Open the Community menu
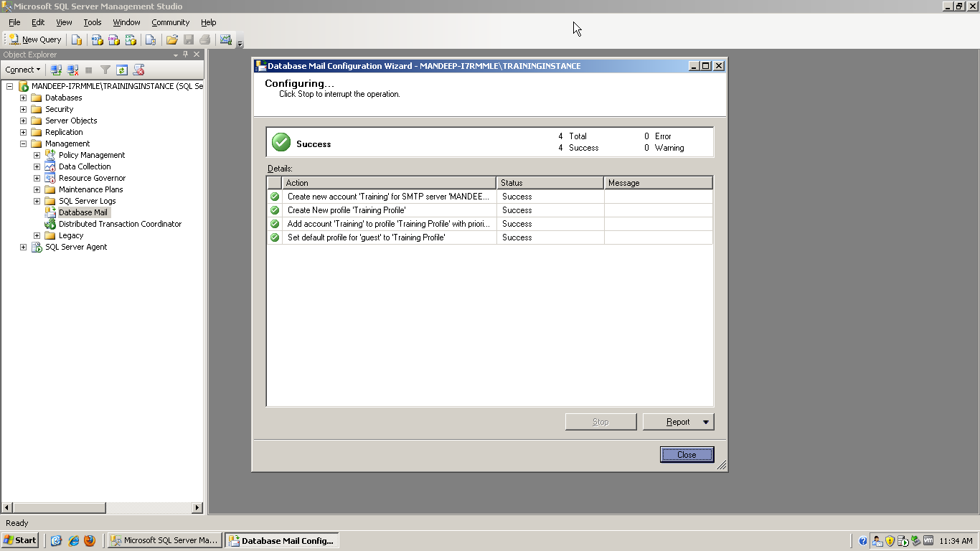Viewport: 980px width, 551px height. tap(170, 22)
